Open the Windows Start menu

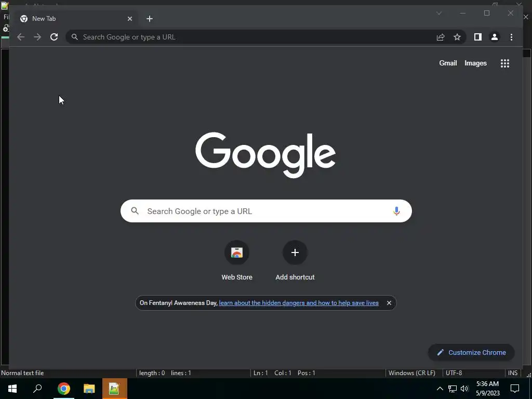pos(12,389)
